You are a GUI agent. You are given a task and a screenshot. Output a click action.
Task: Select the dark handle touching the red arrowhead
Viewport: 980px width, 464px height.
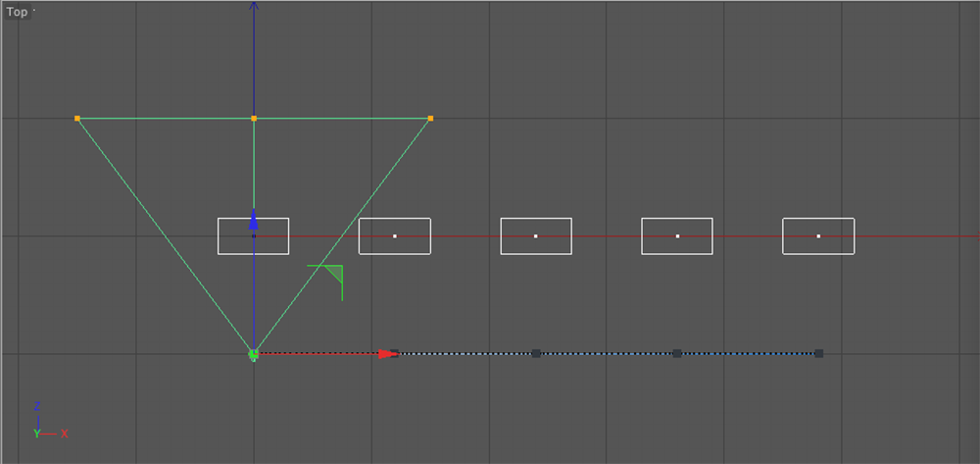coord(394,354)
